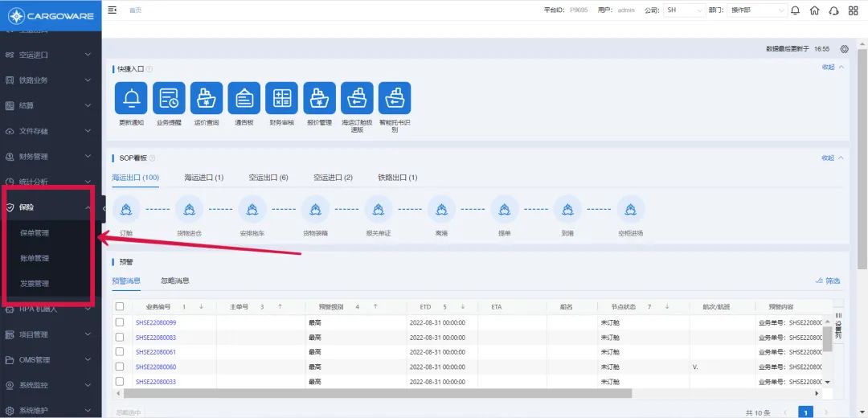Click the 筛选 filter button
This screenshot has width=868, height=418.
tap(827, 281)
